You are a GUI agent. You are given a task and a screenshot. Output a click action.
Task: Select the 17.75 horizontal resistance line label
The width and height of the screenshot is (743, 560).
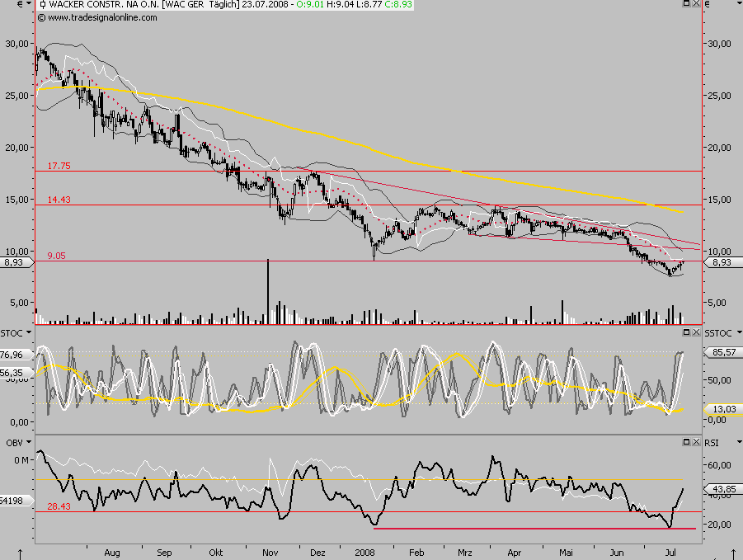point(57,166)
